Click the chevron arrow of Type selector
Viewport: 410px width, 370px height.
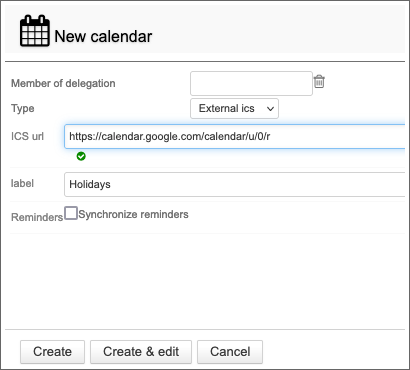click(270, 109)
